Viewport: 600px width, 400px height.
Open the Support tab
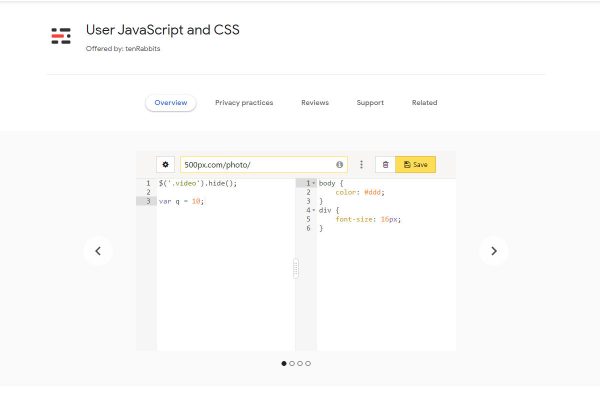[x=370, y=103]
